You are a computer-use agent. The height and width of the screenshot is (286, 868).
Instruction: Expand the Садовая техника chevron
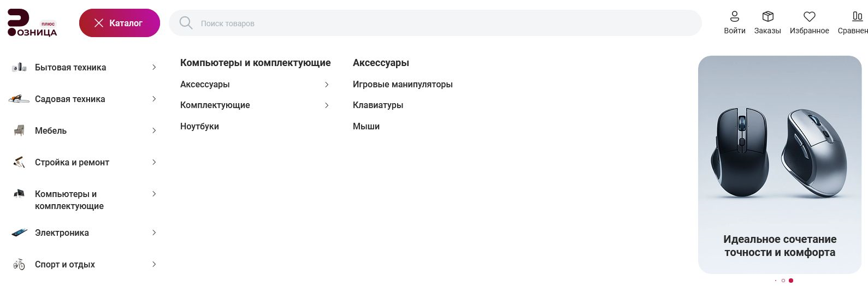coord(154,99)
